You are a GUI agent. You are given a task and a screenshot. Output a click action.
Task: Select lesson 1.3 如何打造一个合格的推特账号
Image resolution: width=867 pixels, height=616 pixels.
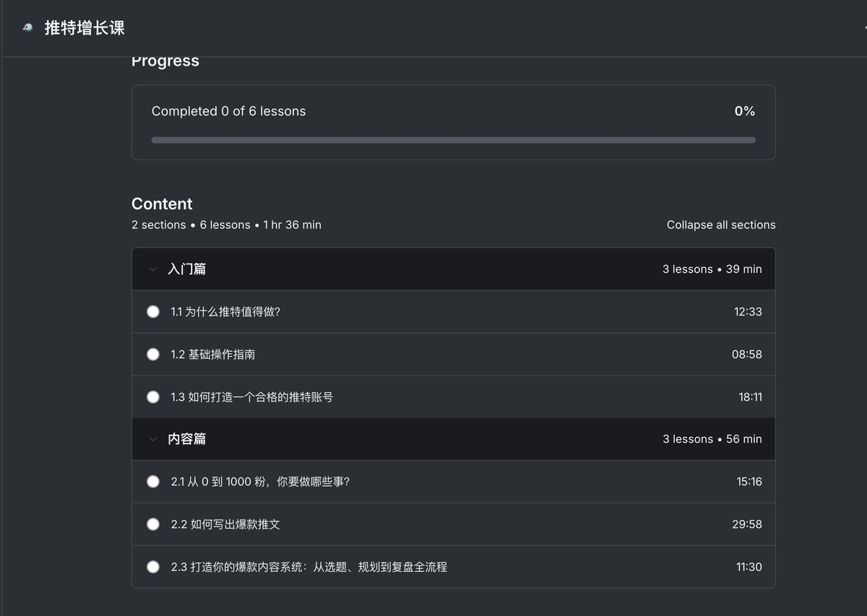251,397
